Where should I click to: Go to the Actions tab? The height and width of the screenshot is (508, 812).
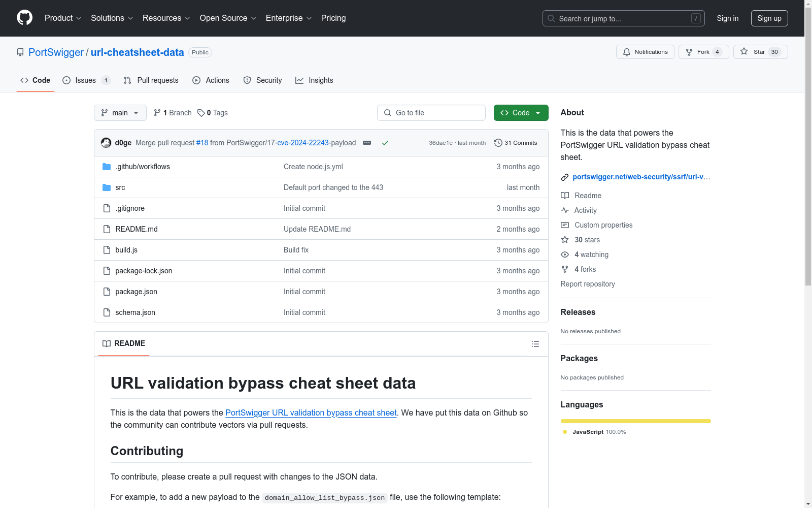211,80
